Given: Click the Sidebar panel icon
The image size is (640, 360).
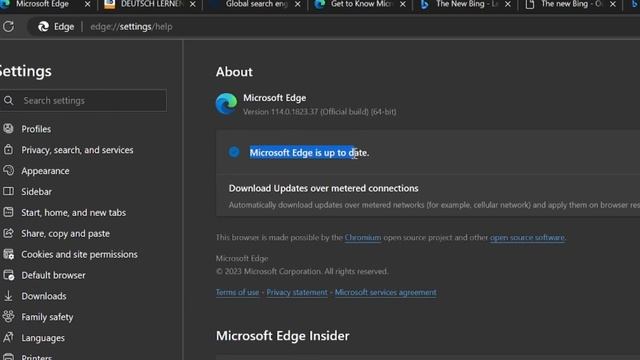Looking at the screenshot, I should [8, 191].
